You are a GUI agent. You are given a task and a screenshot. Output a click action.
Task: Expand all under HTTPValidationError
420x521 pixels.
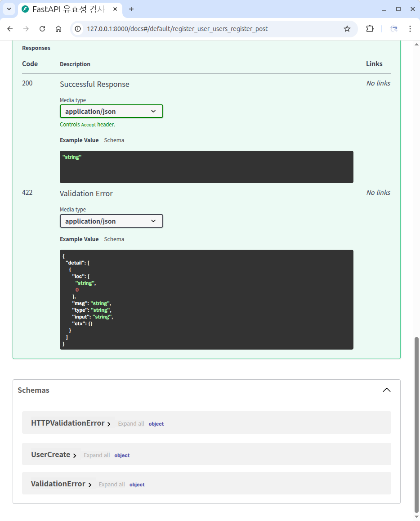[131, 424]
